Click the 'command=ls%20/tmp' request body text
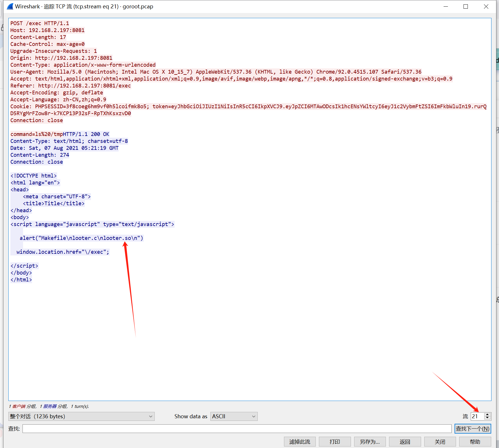Viewport: 499px width, 448px height. point(37,134)
